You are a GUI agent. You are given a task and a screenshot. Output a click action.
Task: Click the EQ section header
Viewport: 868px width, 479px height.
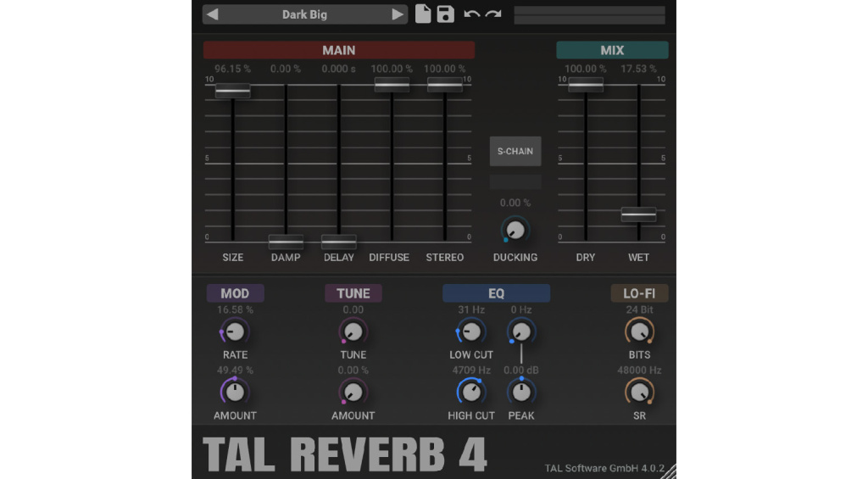(496, 293)
